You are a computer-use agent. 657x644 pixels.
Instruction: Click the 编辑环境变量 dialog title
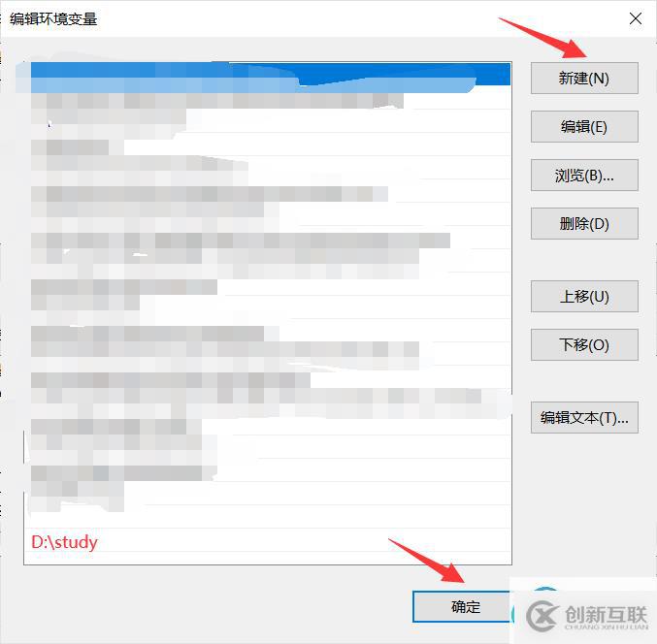point(53,18)
